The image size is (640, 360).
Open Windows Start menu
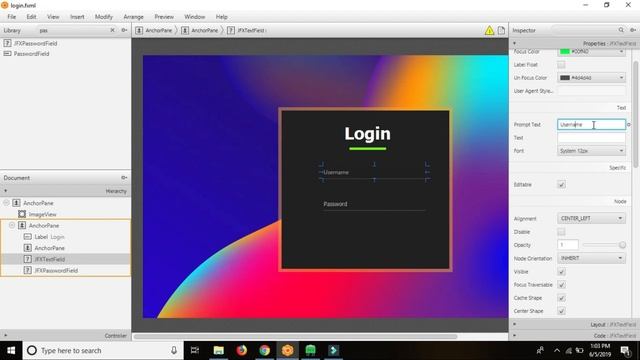point(11,351)
